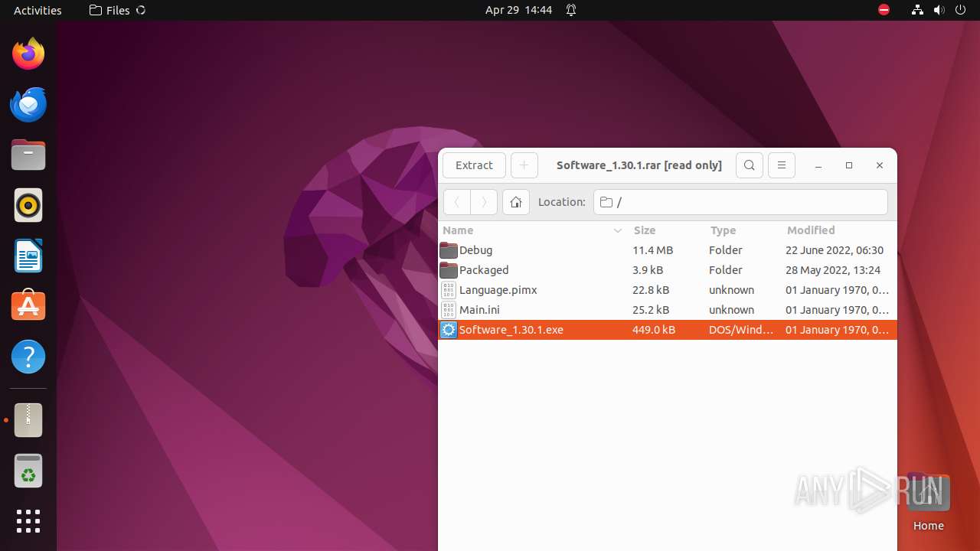Screen dimensions: 980x551
Task: Click the Location path input field
Action: pos(740,202)
